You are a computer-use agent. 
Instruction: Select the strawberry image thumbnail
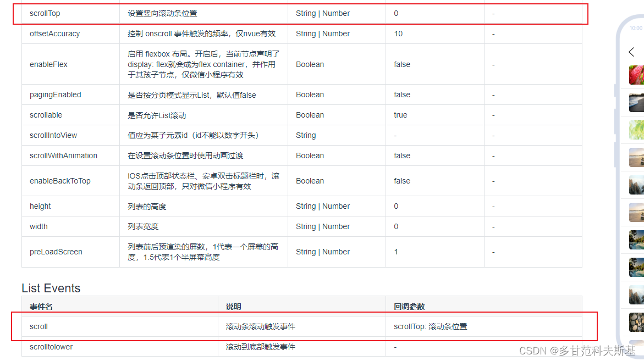coord(636,75)
